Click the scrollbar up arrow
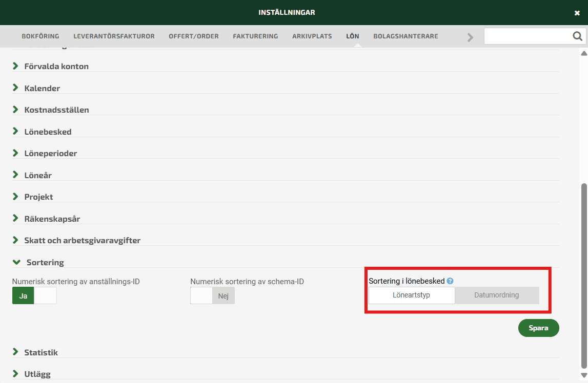 tap(583, 53)
